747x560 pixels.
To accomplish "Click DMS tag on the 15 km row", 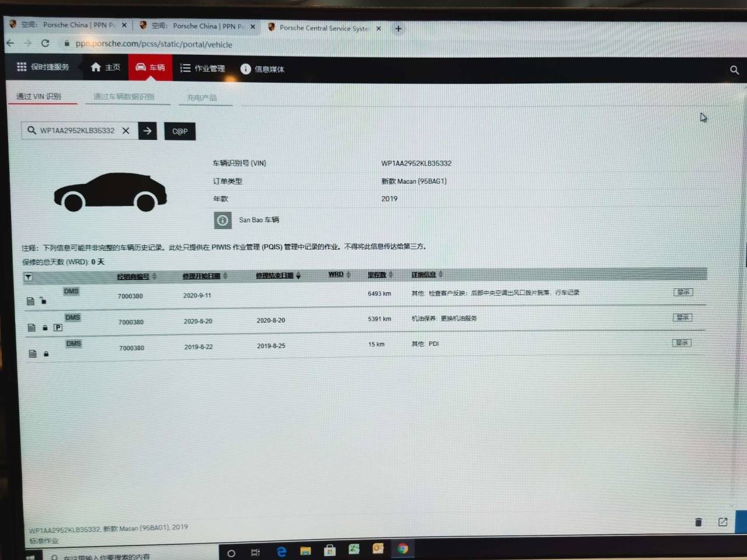I will click(x=74, y=344).
